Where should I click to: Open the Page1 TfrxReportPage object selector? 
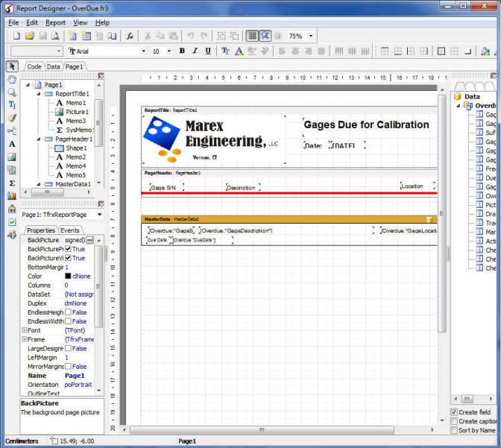99,215
